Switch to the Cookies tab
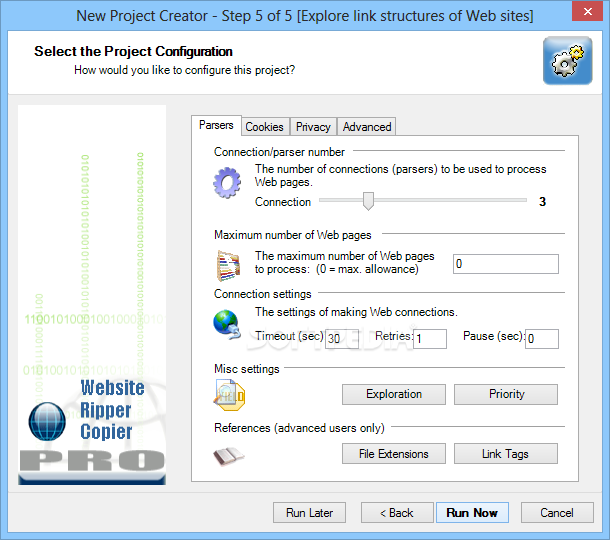This screenshot has height=540, width=610. 265,127
